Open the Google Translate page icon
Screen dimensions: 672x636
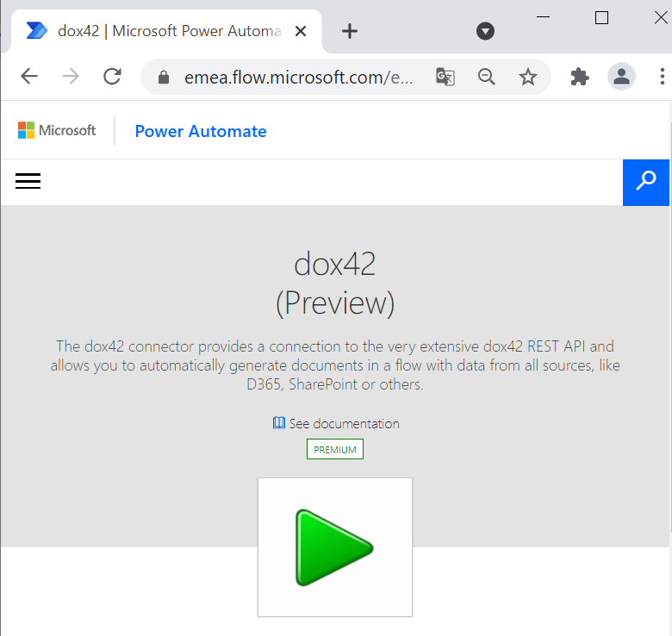445,78
